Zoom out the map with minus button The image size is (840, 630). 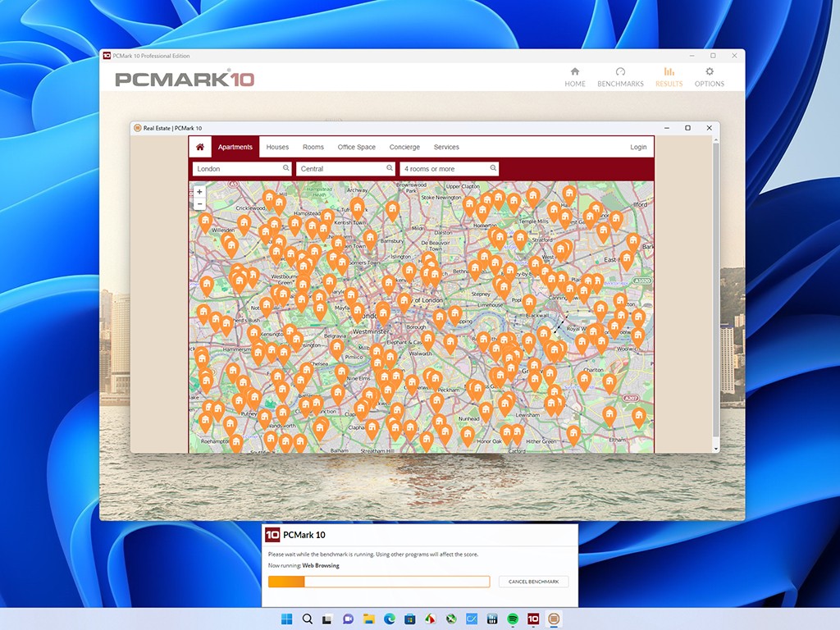click(199, 204)
